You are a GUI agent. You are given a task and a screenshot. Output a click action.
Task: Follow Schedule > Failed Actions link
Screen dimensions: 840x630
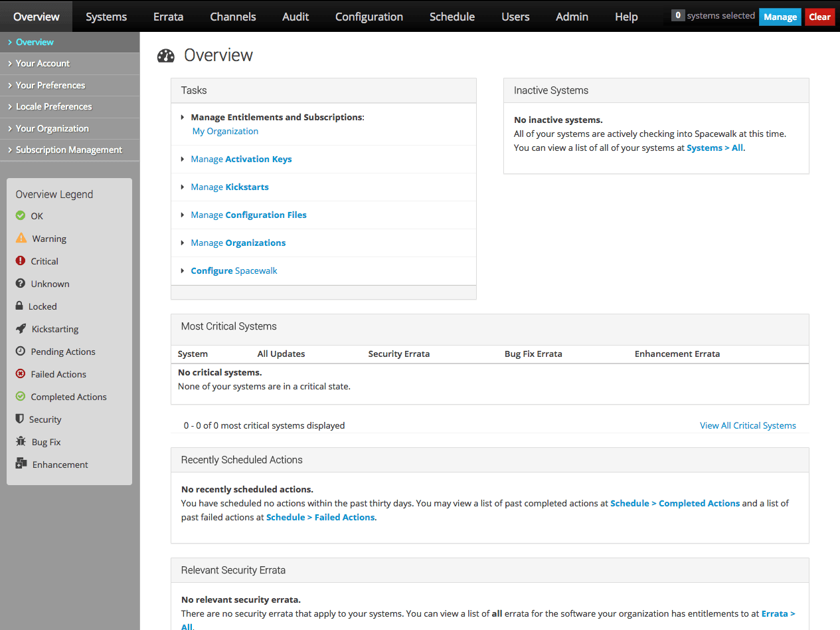pos(321,517)
